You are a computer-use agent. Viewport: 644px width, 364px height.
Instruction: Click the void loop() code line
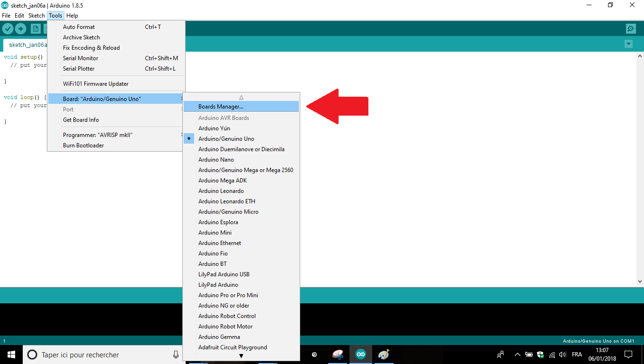click(x=25, y=97)
